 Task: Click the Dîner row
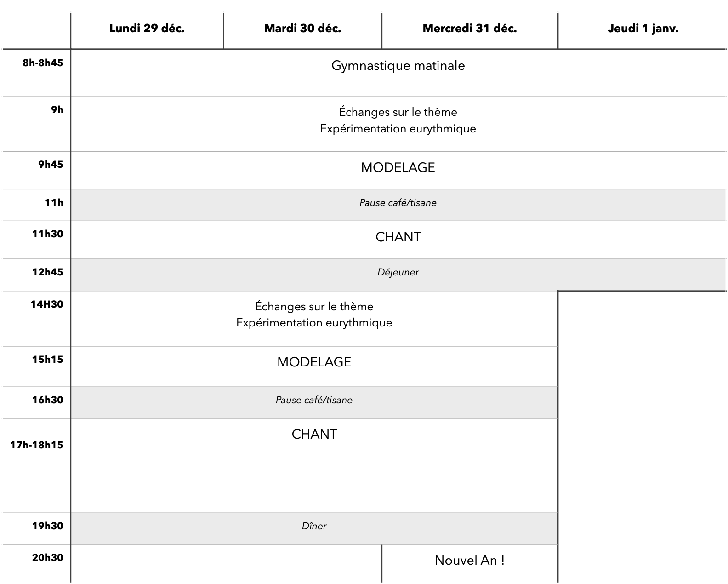click(314, 526)
